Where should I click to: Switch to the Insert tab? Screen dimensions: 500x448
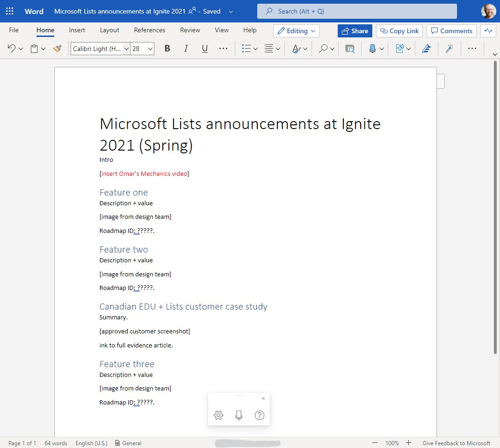click(x=77, y=30)
